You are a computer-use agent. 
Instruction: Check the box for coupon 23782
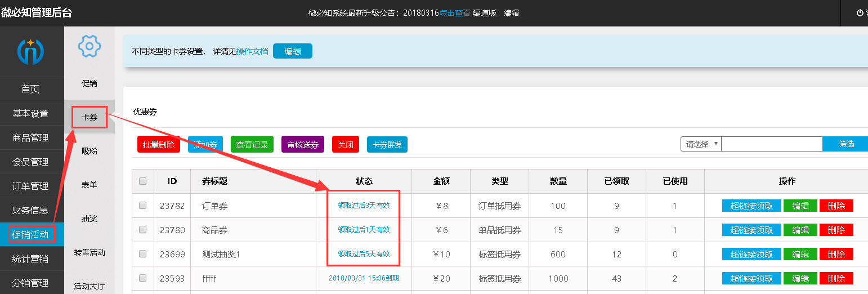tap(142, 206)
